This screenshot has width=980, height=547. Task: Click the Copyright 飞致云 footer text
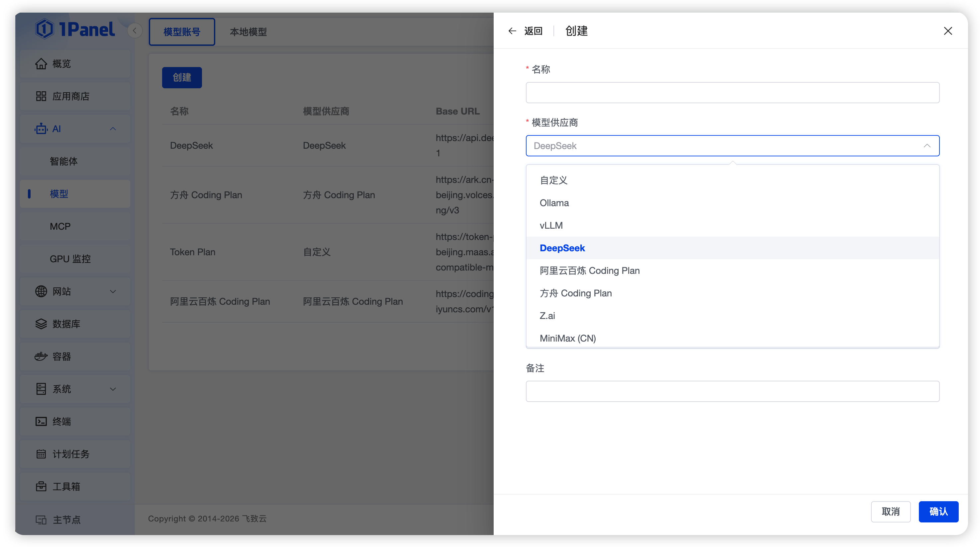pos(207,519)
